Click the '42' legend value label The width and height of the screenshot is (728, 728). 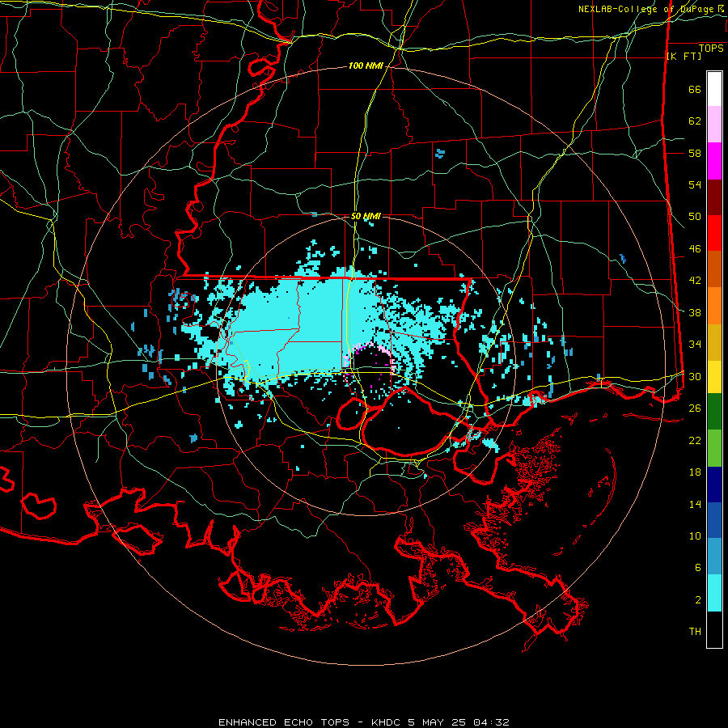[x=695, y=281]
